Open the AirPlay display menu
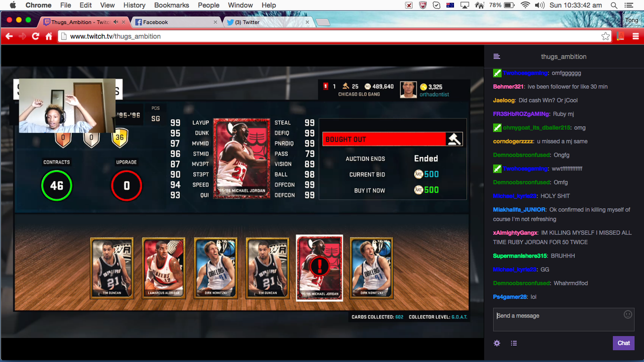 [465, 5]
